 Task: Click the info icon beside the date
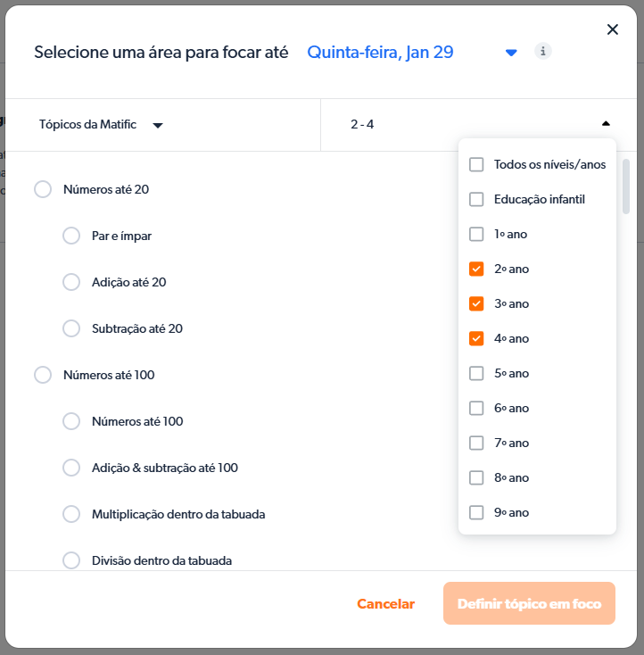[x=542, y=51]
